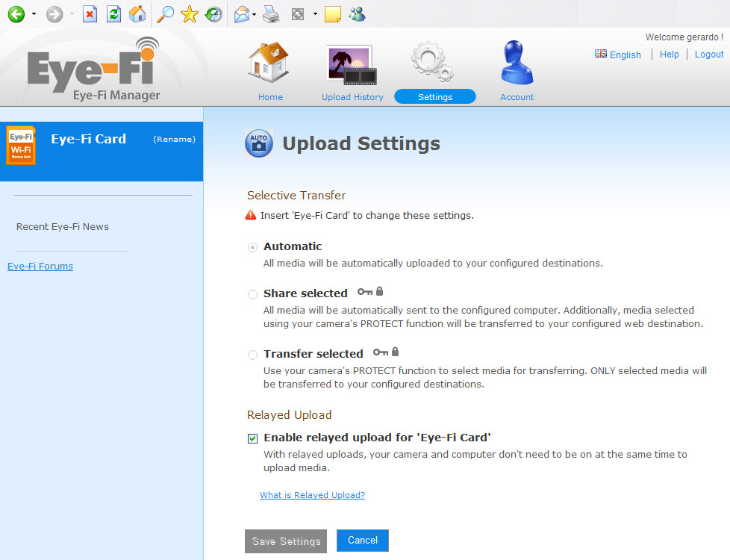Click the yellow sticky note icon
The image size is (730, 560).
(x=332, y=14)
